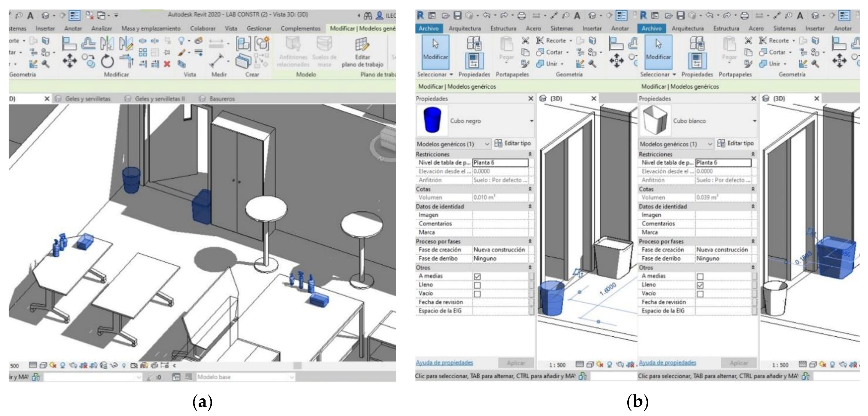Viewport: 868px width, 416px height.
Task: Open Ayuda de propiedades link in Cubo negro panel
Action: click(x=444, y=362)
